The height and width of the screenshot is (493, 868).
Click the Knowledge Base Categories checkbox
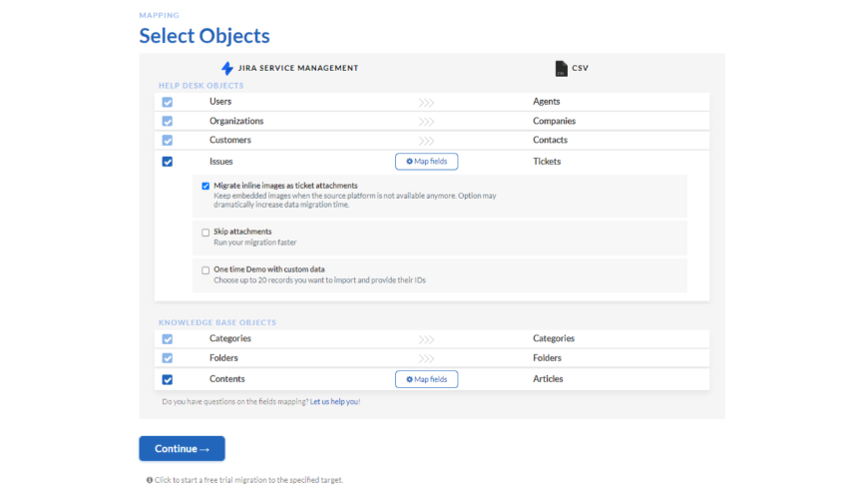(168, 339)
